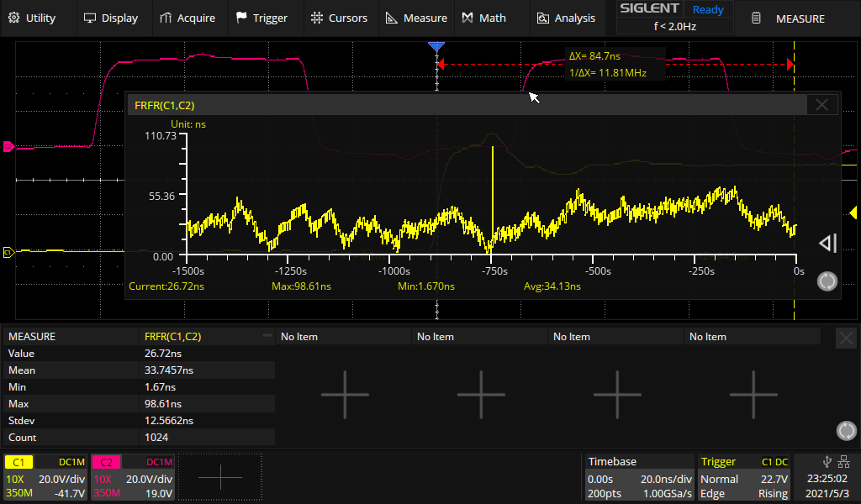Click Min:1.670ns in trend window
This screenshot has height=504, width=861.
(x=426, y=286)
